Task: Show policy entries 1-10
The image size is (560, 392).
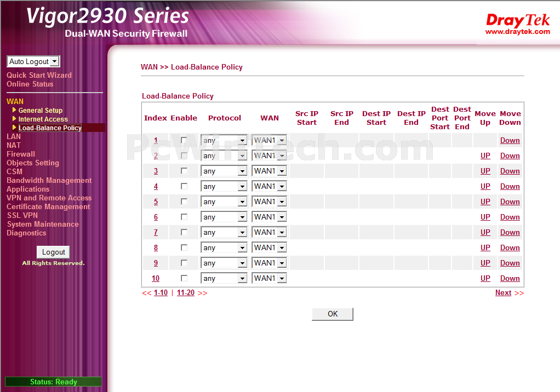Action: (161, 293)
